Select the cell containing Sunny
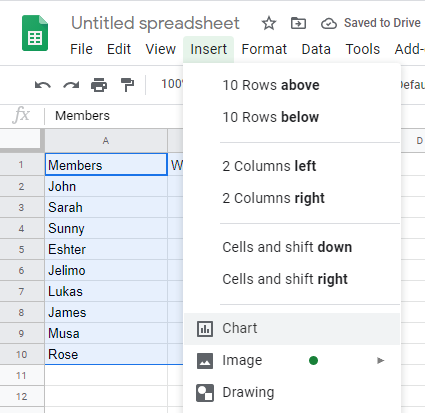 [106, 228]
